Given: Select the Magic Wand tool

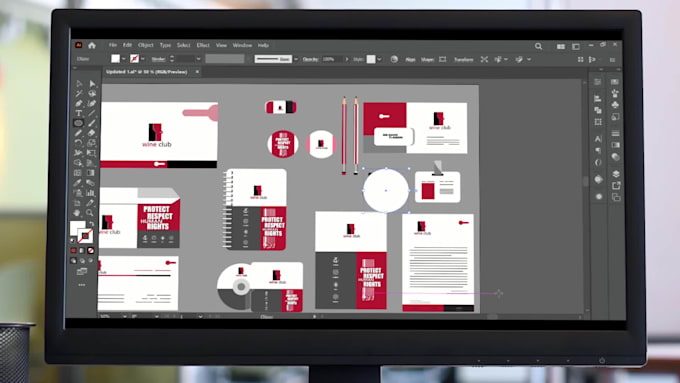Looking at the screenshot, I should point(79,93).
